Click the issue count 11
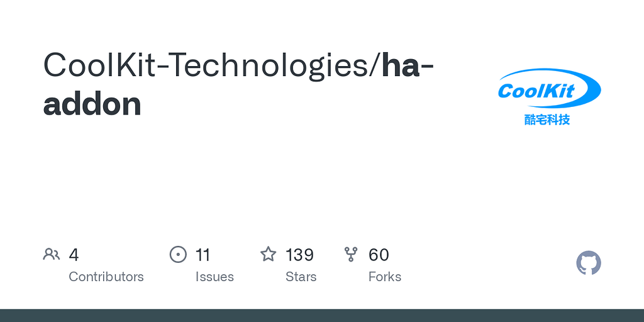The width and height of the screenshot is (644, 322). click(x=203, y=255)
